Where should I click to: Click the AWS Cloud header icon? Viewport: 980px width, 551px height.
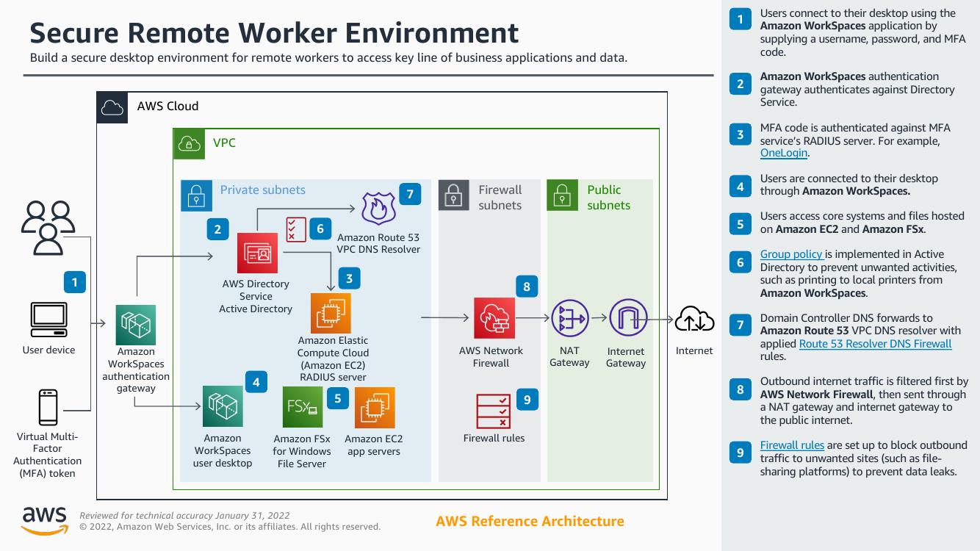coord(112,107)
